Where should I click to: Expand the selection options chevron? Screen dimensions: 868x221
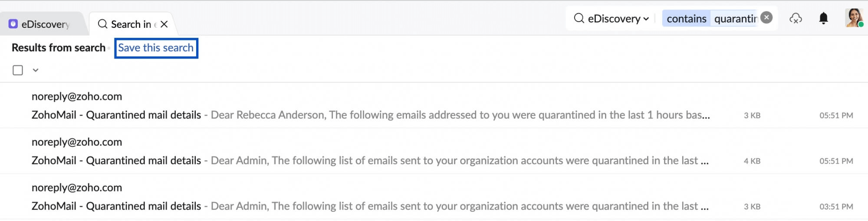(x=36, y=70)
